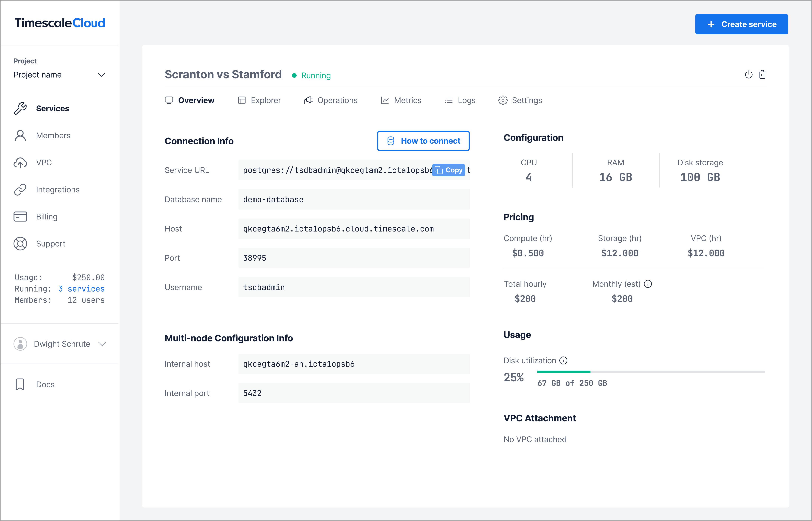The image size is (812, 521).
Task: Expand the Dwight Schrute user menu
Action: coord(102,344)
